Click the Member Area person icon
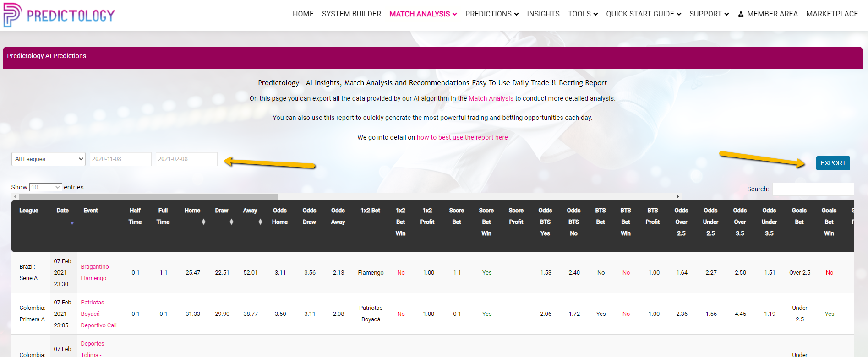868x357 pixels. (x=741, y=14)
